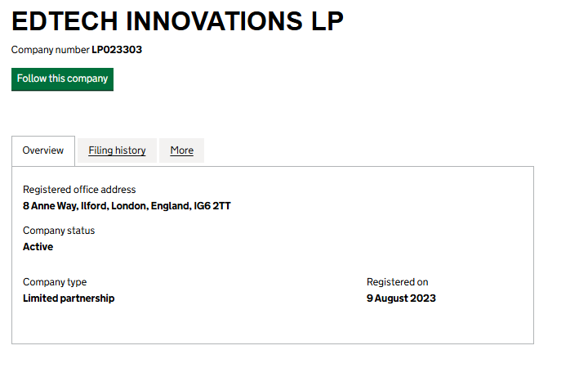Select the company number LP023303
This screenshot has height=368, width=588.
point(117,50)
